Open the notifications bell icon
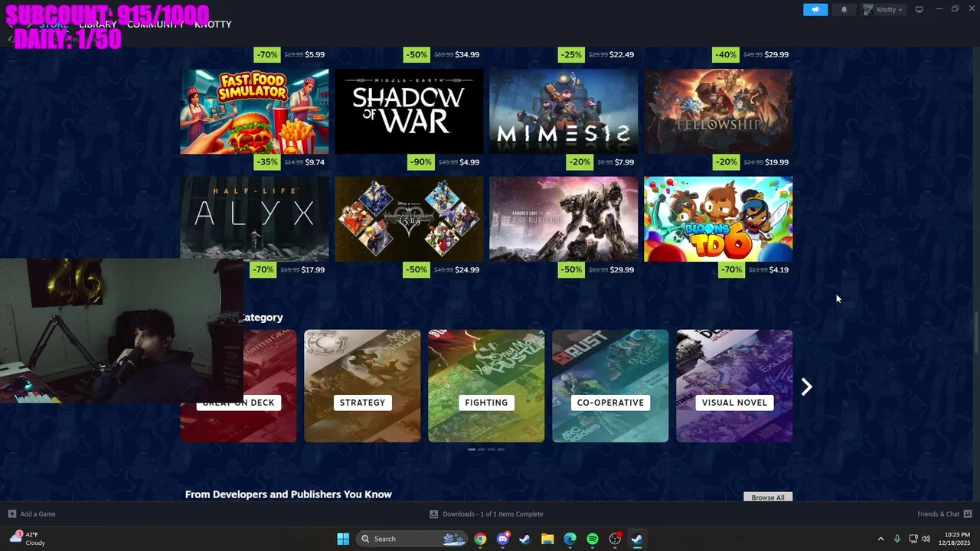The image size is (980, 551). pos(844,9)
